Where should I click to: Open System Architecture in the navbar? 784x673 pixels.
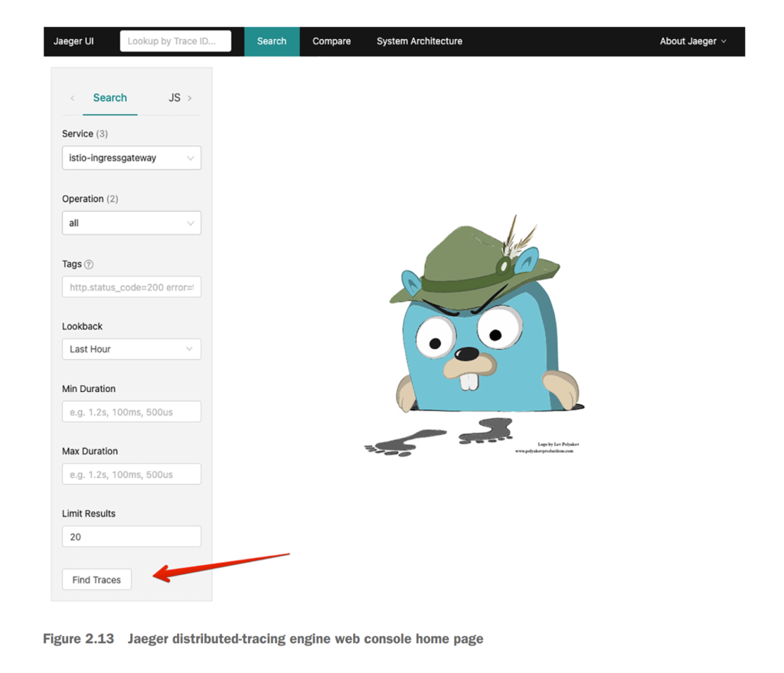[419, 41]
